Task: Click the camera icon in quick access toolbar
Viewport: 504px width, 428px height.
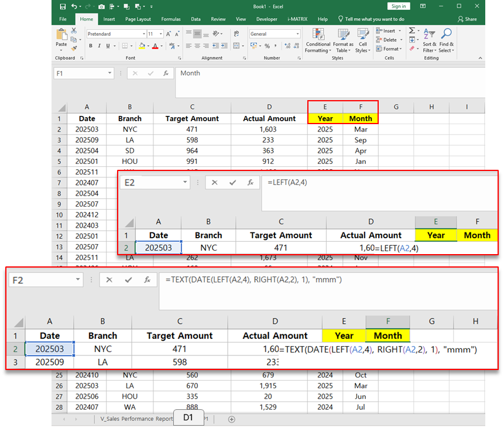Action: tap(102, 6)
